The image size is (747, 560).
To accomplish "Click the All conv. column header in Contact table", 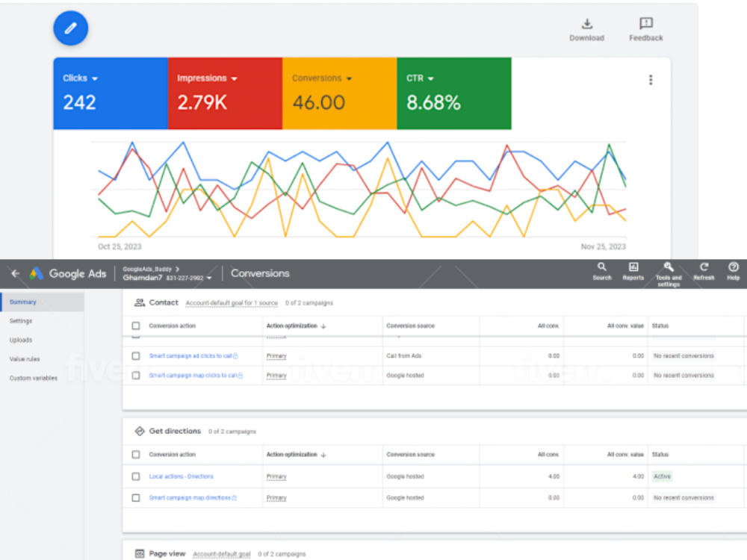I will (x=548, y=326).
